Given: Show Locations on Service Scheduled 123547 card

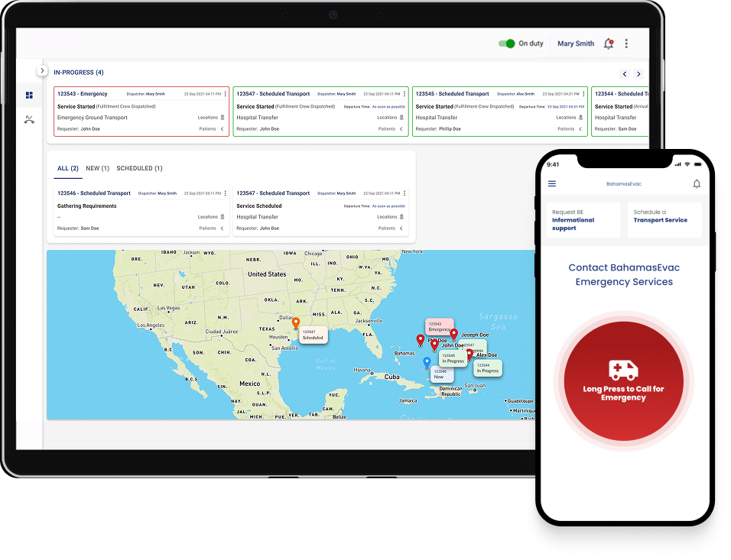Looking at the screenshot, I should tap(390, 217).
